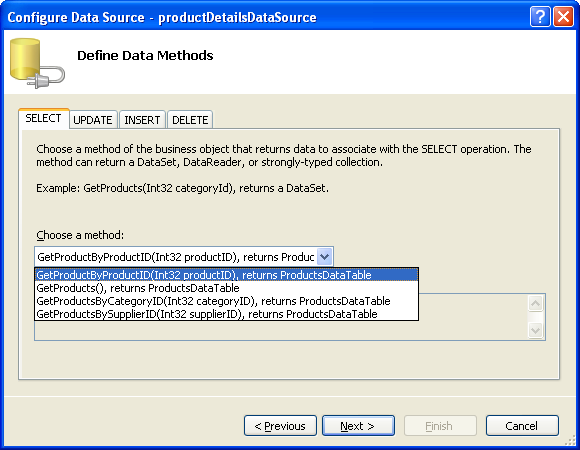
Task: Click the method combo box text field
Action: pos(176,257)
